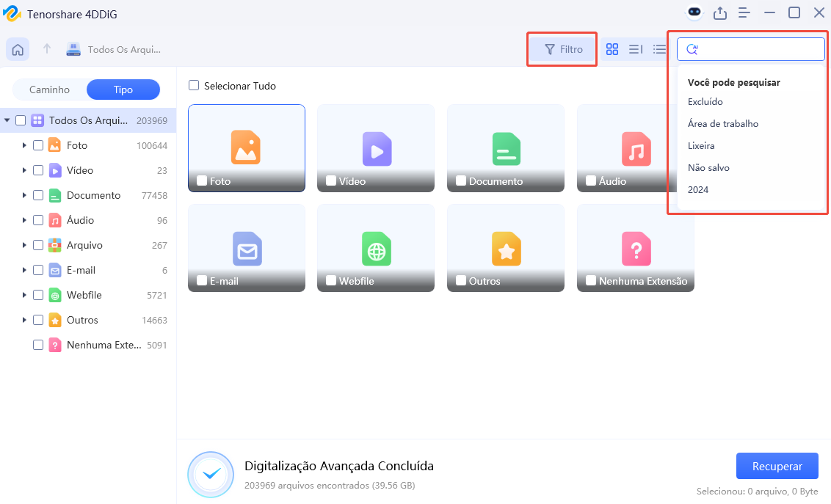The image size is (831, 504).
Task: Select Lixeira from search suggestions
Action: click(x=700, y=145)
